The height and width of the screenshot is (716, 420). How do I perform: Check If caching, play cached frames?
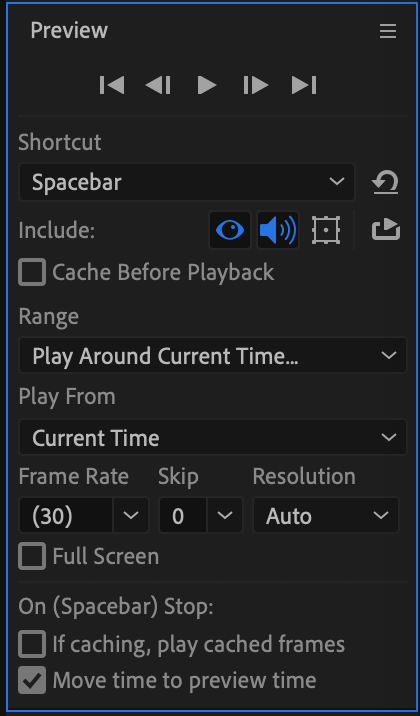pos(32,644)
